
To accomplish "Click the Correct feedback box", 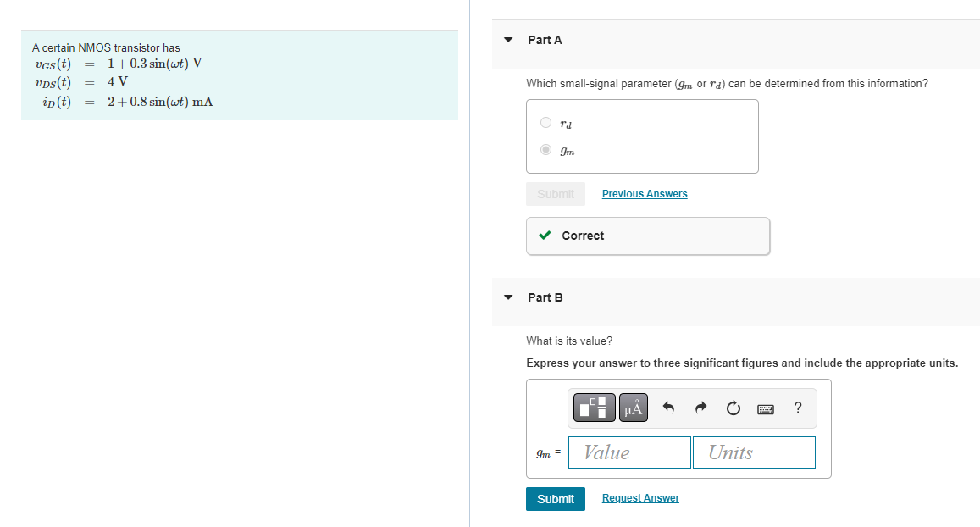I will [x=647, y=236].
